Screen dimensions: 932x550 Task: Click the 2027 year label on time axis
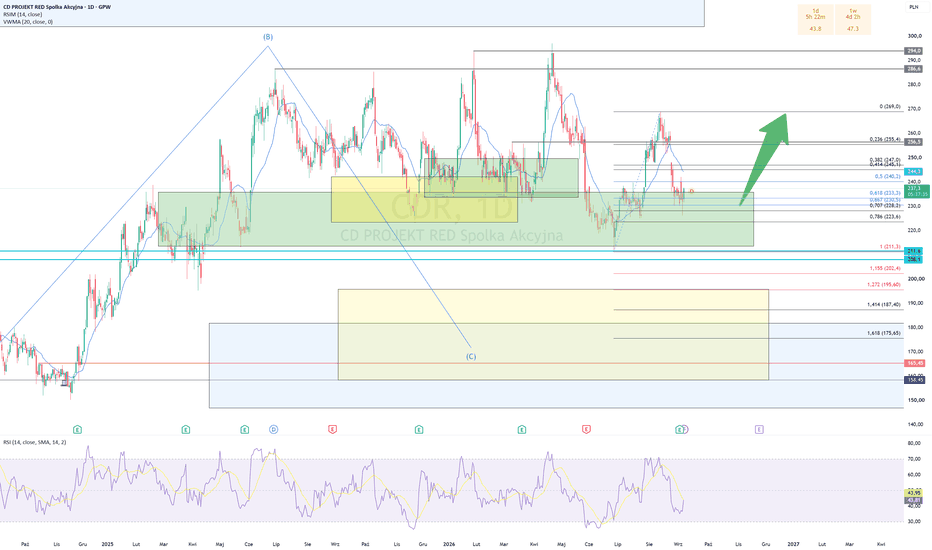pyautogui.click(x=793, y=544)
